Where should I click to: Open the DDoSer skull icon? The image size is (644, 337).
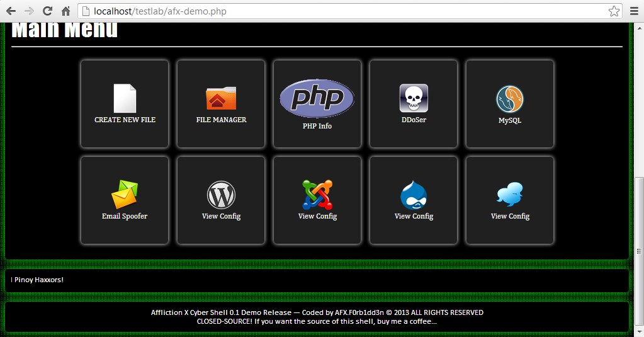pyautogui.click(x=414, y=98)
